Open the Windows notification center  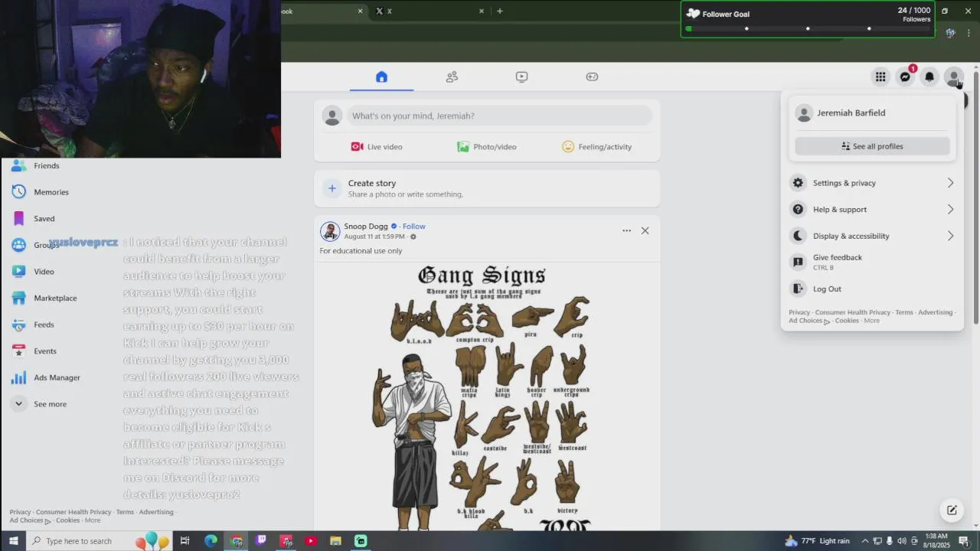(964, 541)
